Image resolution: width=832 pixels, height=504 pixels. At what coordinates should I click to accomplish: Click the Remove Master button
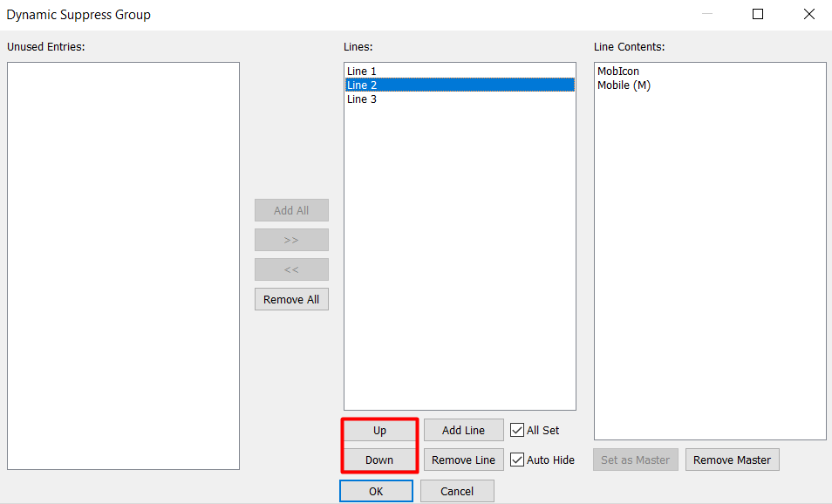click(732, 460)
